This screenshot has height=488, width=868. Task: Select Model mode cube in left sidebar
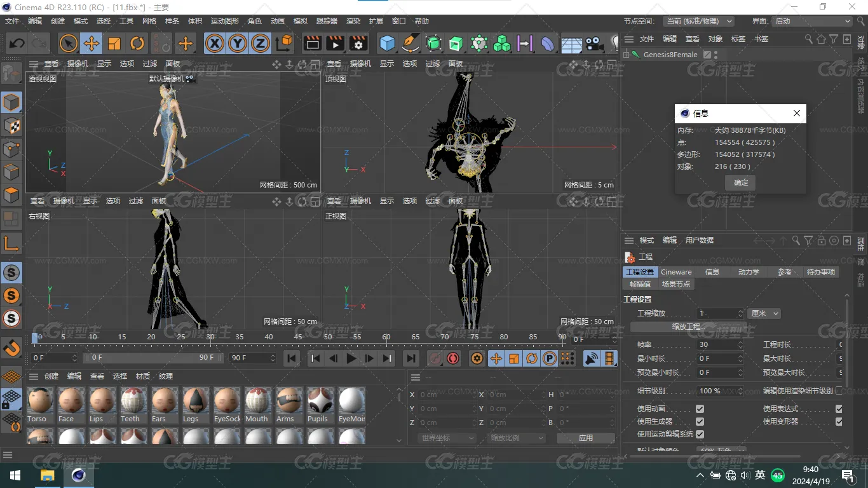pyautogui.click(x=11, y=102)
